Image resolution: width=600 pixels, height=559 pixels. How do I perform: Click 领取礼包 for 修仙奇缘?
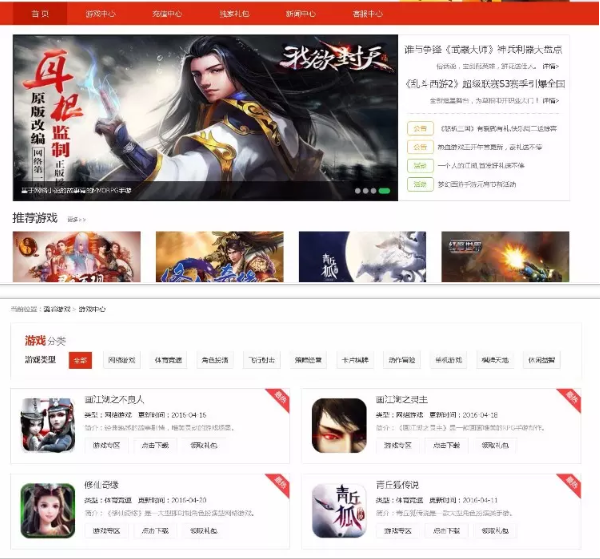tap(204, 531)
